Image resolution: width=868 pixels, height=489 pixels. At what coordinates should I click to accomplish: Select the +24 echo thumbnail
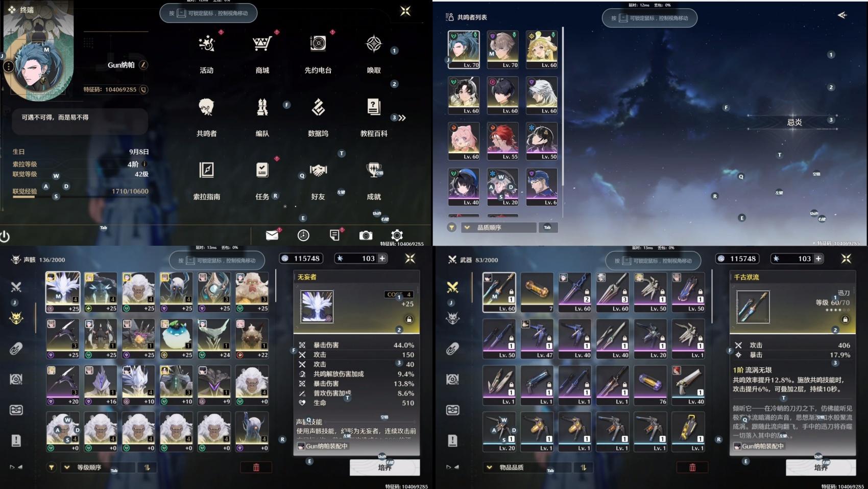pyautogui.click(x=214, y=339)
